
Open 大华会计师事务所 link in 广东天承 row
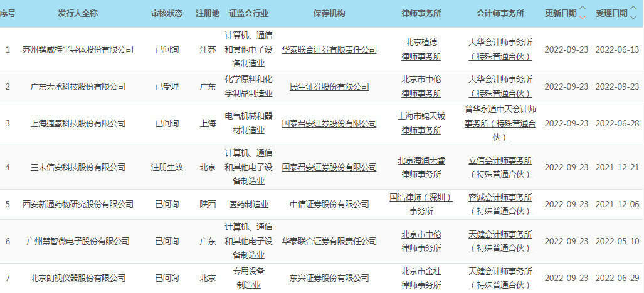click(x=500, y=86)
